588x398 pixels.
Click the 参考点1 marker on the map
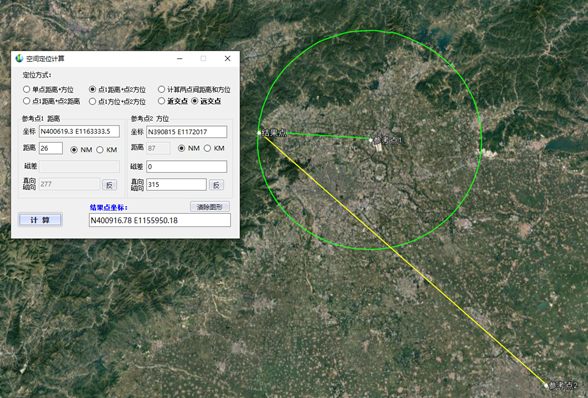coord(371,140)
